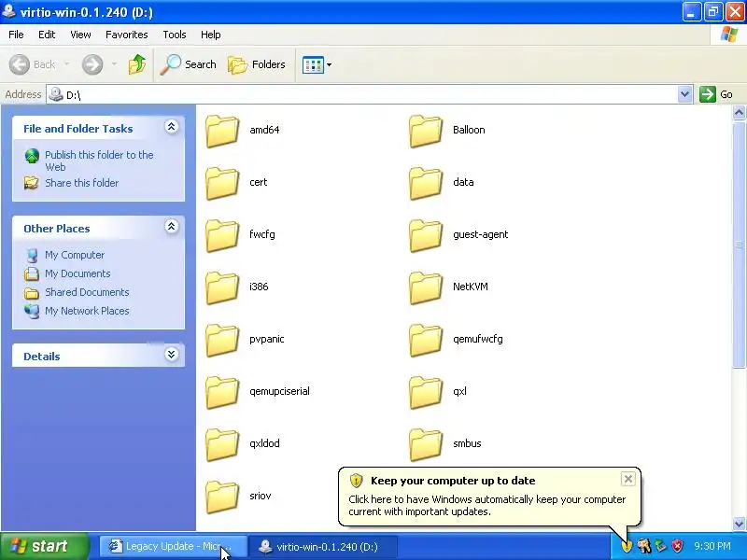Click the Search toolbar button
The height and width of the screenshot is (560, 747).
pyautogui.click(x=189, y=64)
